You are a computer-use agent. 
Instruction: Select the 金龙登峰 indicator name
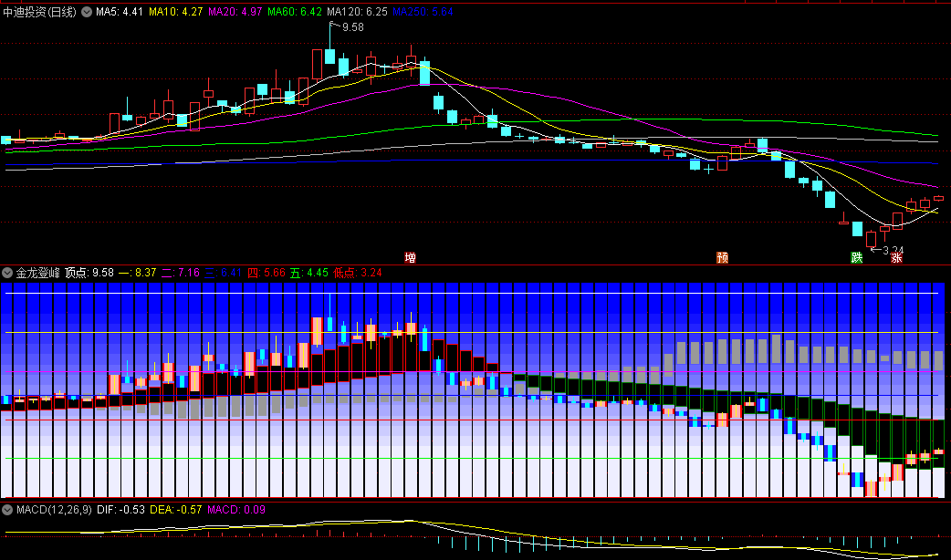[37, 273]
